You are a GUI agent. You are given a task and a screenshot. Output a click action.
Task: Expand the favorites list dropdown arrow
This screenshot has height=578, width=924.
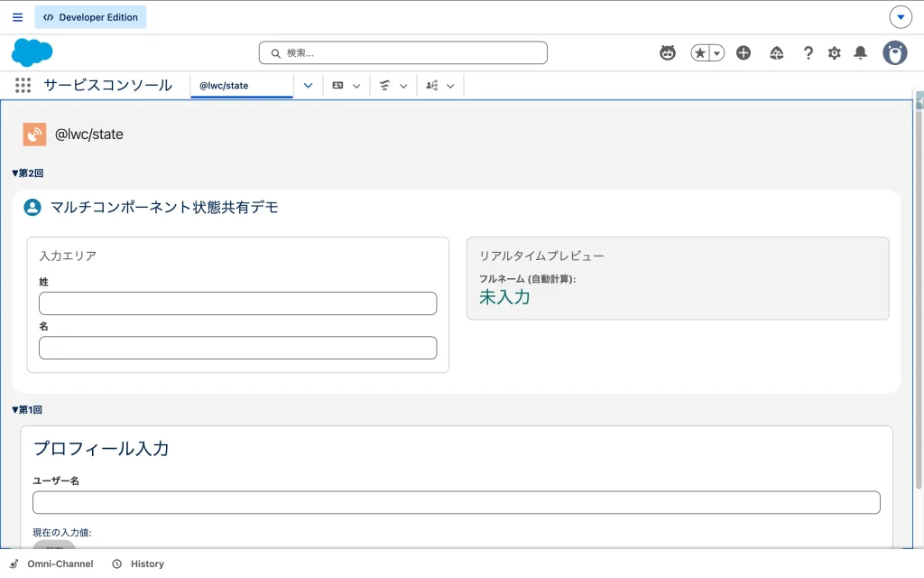[717, 53]
